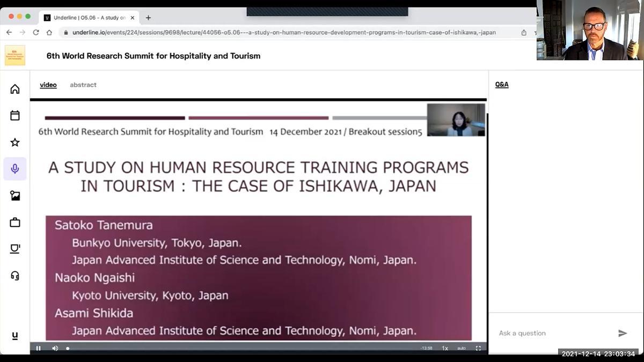The image size is (644, 362).
Task: Pause the lecture video
Action: coord(39,348)
